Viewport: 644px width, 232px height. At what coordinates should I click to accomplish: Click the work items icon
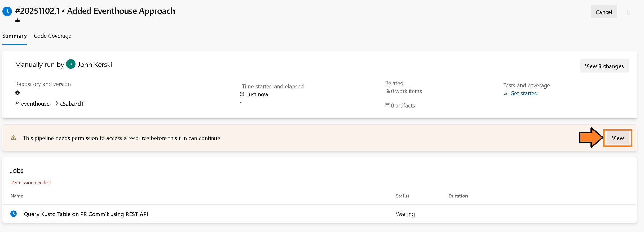point(387,91)
